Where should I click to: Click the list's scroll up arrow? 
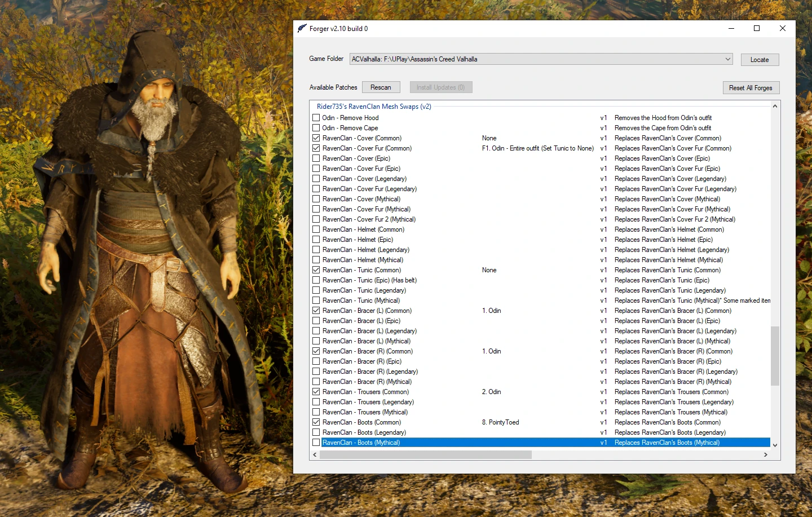coord(775,106)
